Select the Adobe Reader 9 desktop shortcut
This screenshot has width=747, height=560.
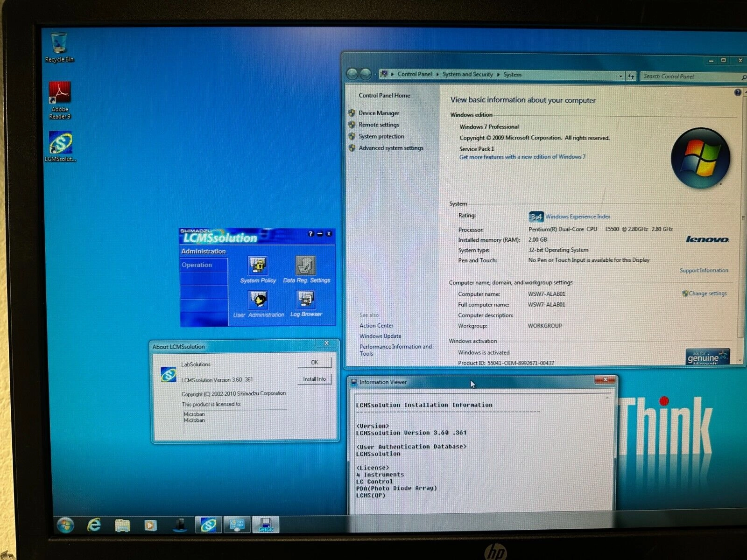click(60, 100)
